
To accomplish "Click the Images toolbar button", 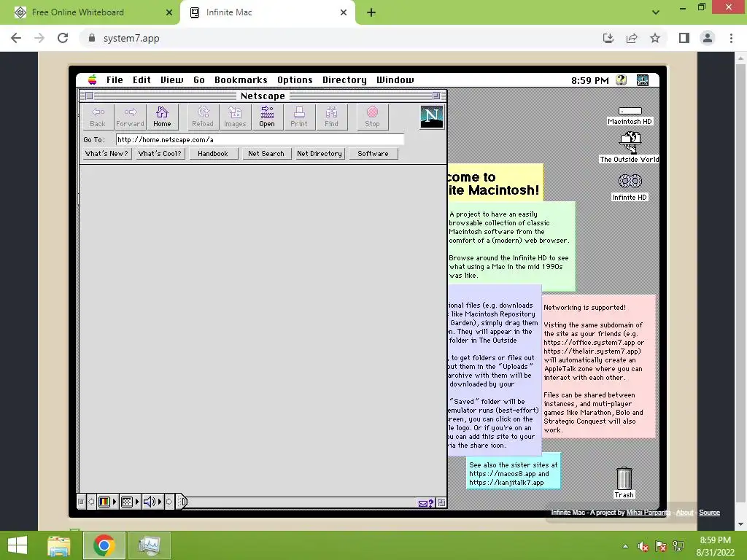I will tap(235, 117).
